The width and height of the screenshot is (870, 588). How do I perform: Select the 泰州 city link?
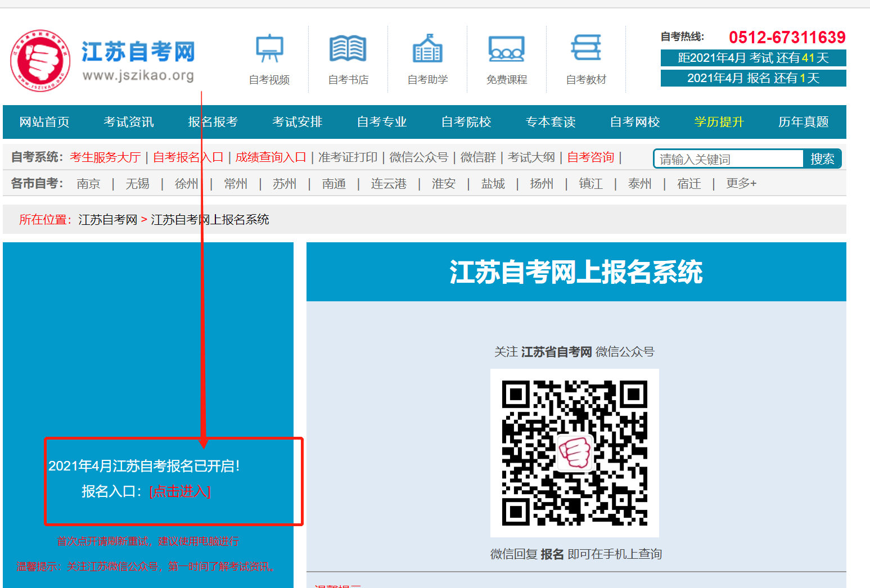pyautogui.click(x=640, y=184)
